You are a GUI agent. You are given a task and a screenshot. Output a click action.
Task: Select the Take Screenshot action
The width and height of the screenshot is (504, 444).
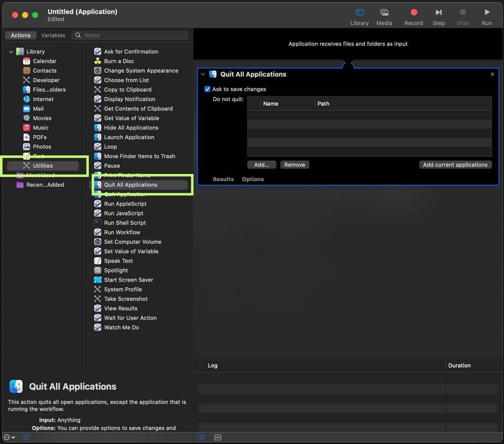[x=126, y=299]
